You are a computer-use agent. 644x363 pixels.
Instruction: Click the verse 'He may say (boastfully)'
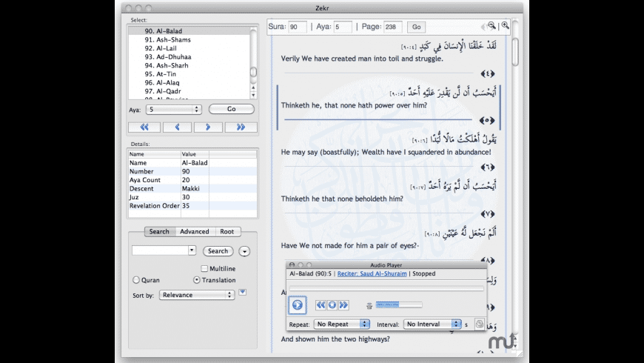pyautogui.click(x=386, y=152)
